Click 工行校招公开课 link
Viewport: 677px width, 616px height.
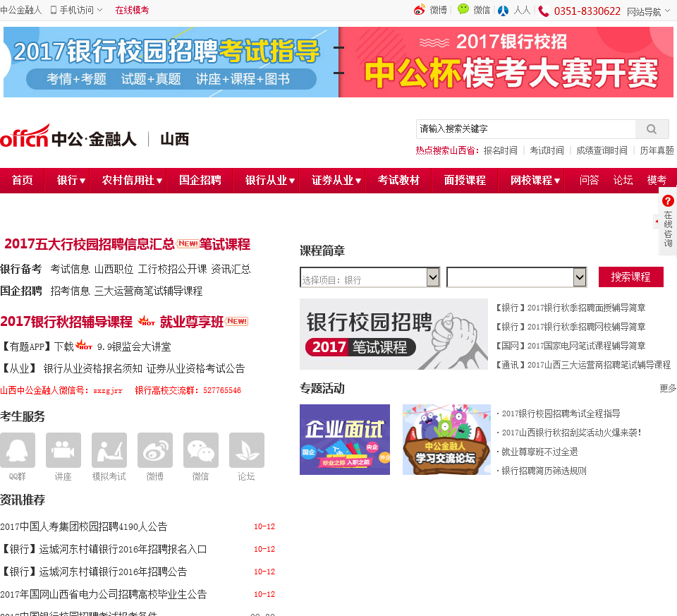[172, 269]
